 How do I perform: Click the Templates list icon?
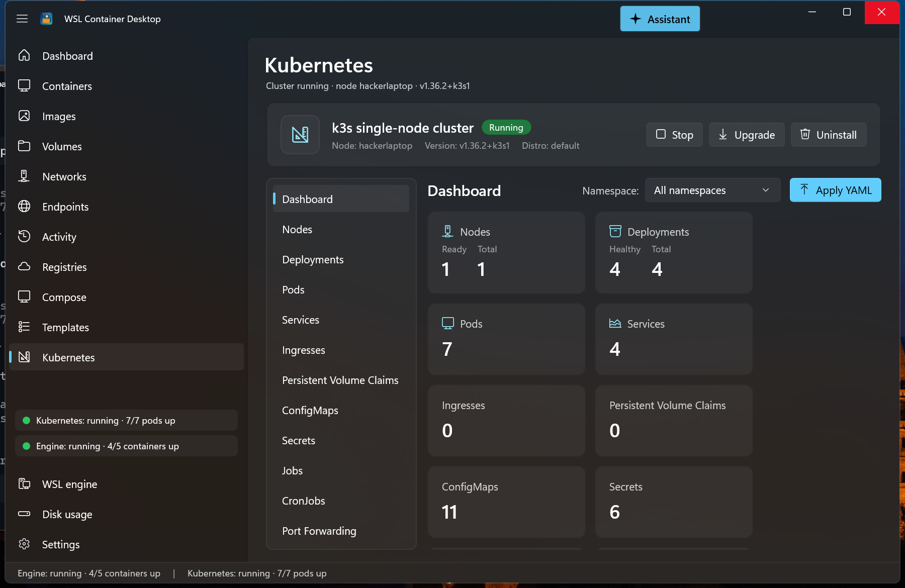coord(24,327)
